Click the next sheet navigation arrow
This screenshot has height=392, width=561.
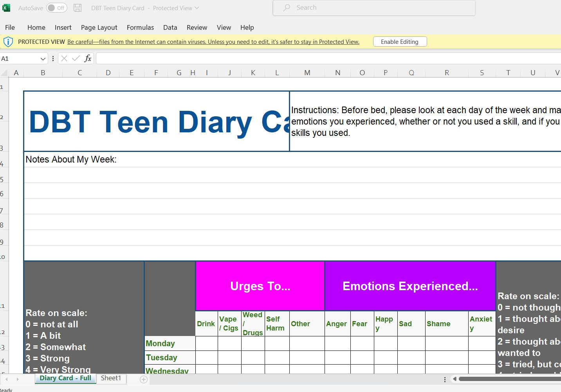[17, 379]
